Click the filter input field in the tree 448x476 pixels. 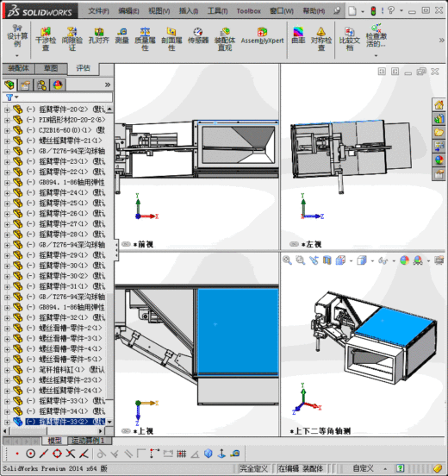point(65,97)
